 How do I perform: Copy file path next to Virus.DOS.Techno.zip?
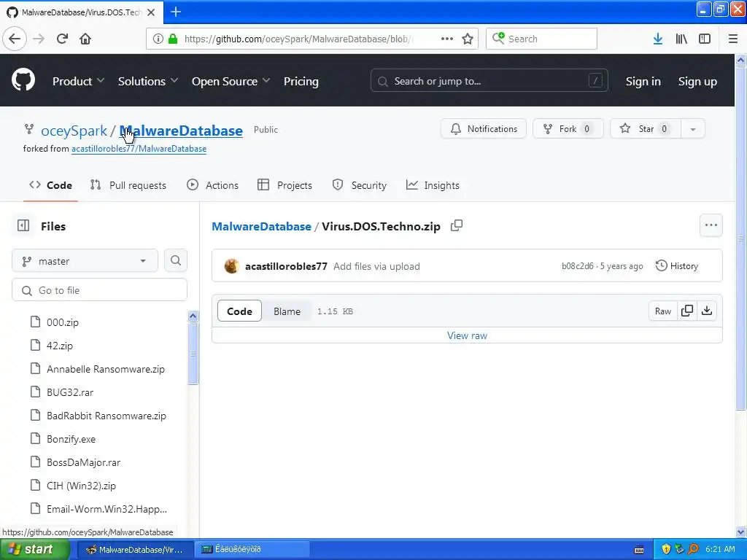coord(457,225)
